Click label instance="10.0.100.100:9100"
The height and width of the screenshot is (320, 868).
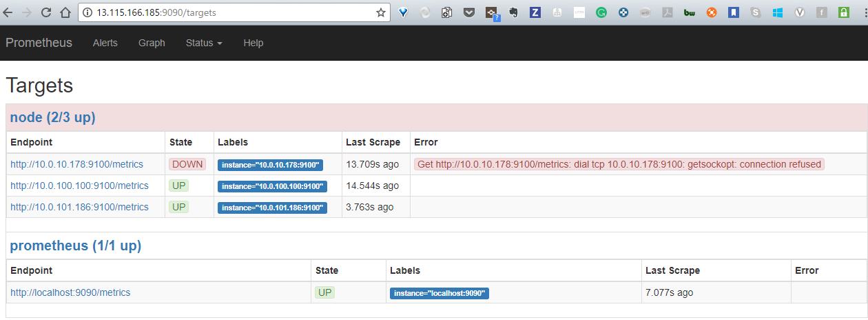[272, 186]
